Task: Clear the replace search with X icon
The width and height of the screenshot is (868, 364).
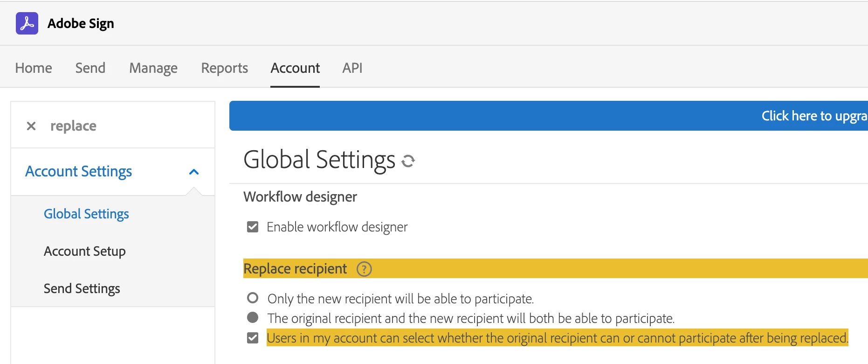Action: point(31,126)
